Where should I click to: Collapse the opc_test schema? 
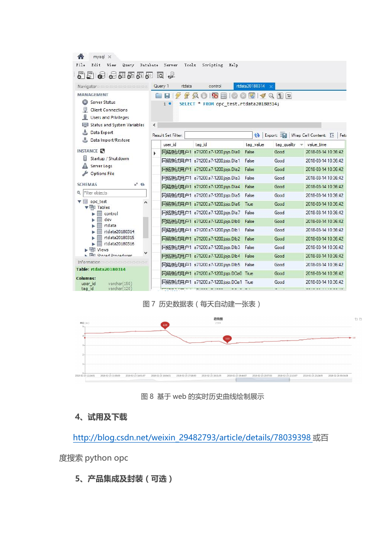click(x=79, y=202)
